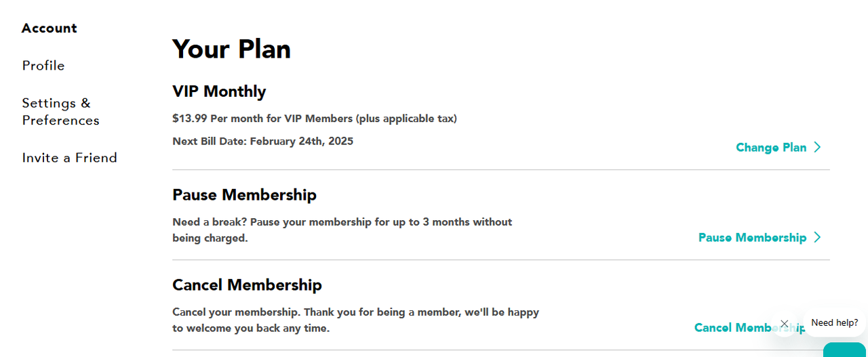Viewport: 868px width, 357px height.
Task: Select Account in the sidebar
Action: tap(50, 28)
